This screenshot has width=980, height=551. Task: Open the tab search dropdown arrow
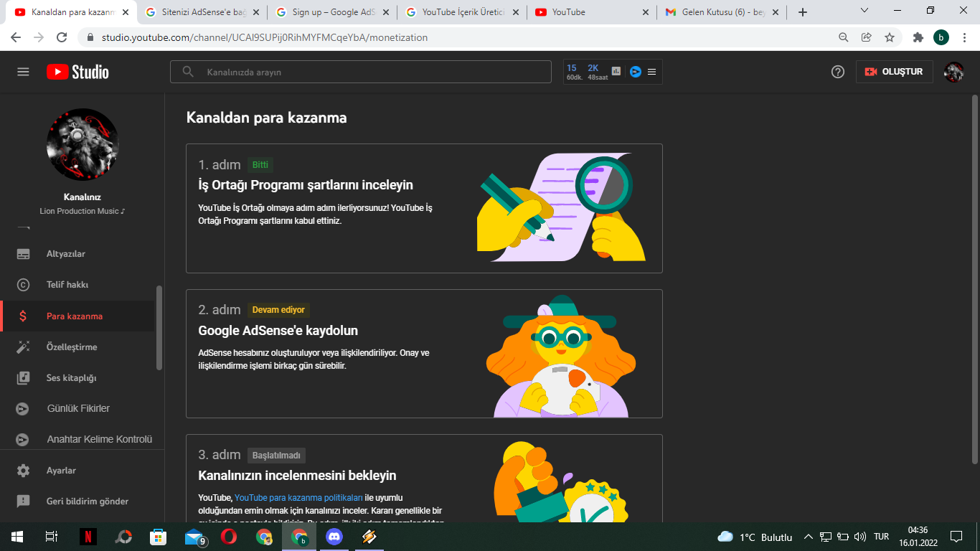(x=864, y=11)
